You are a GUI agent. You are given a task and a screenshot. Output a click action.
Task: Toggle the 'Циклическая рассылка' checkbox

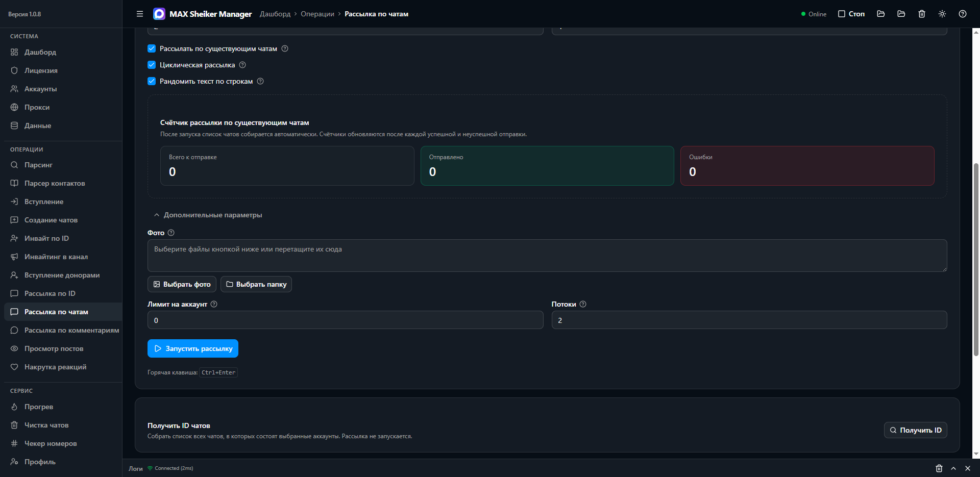click(152, 65)
